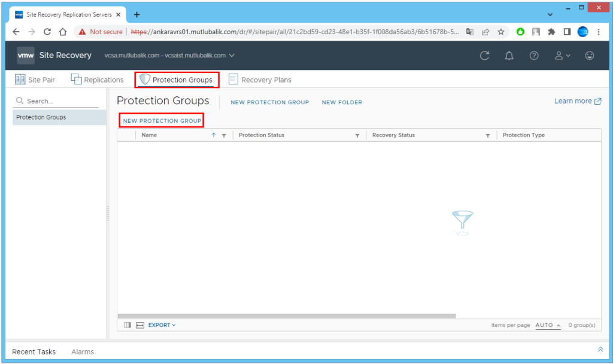Refresh Site Recovery data with the header refresh icon
613x364 pixels.
click(484, 56)
